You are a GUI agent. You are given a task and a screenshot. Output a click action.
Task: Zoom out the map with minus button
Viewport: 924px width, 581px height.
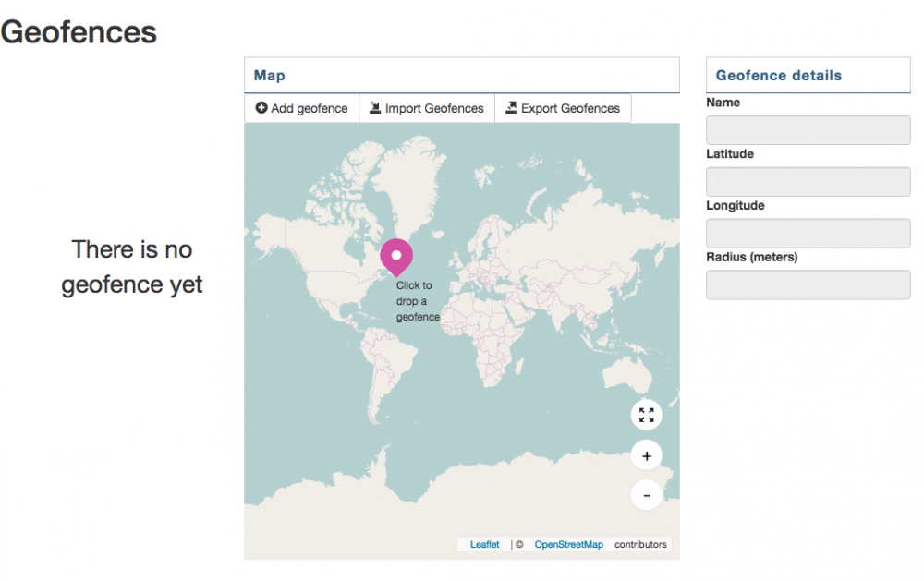tap(647, 495)
